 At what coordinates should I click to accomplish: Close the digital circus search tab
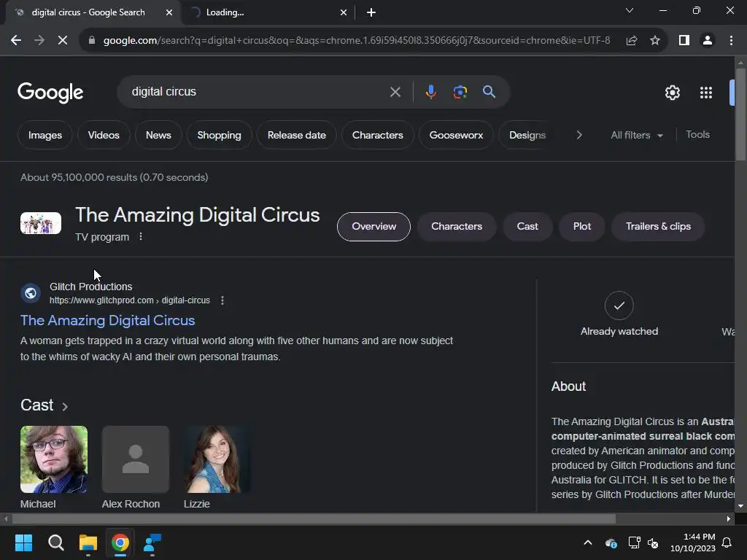[x=169, y=12]
